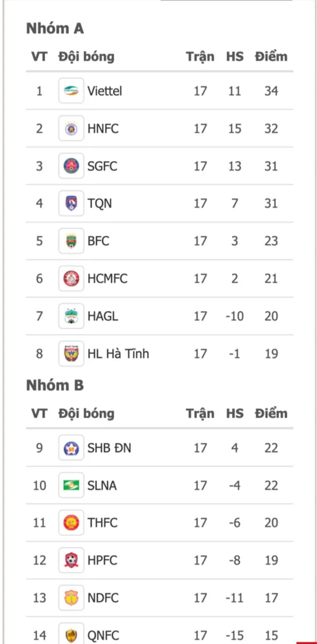Click the Nhóm B heading
This screenshot has height=644, width=317.
pyautogui.click(x=55, y=385)
